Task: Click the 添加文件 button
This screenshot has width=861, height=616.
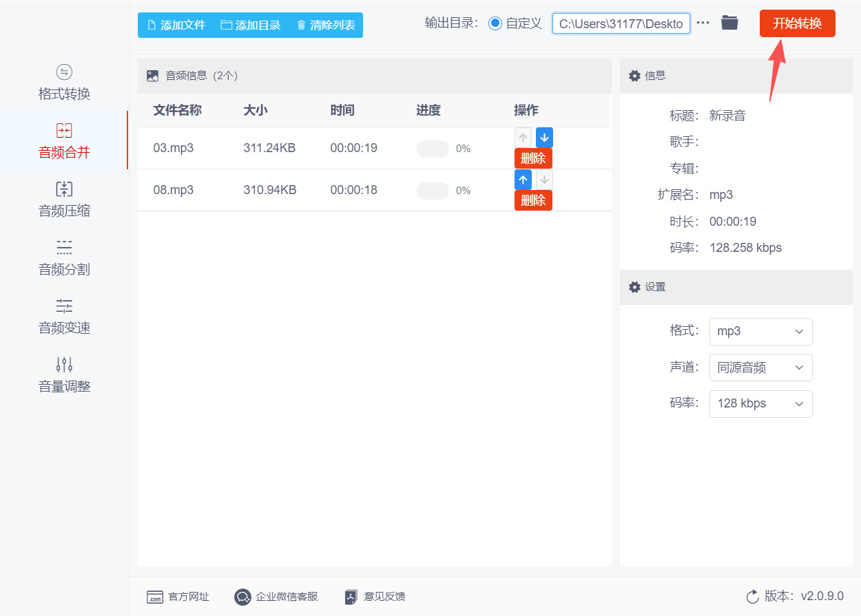Action: (176, 25)
